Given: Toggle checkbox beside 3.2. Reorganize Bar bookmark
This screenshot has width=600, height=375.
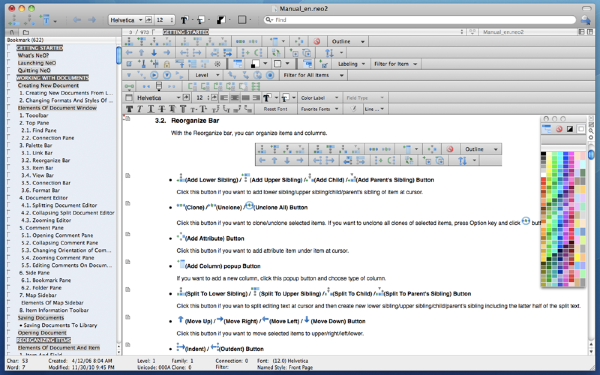Looking at the screenshot, I should click(x=9, y=160).
